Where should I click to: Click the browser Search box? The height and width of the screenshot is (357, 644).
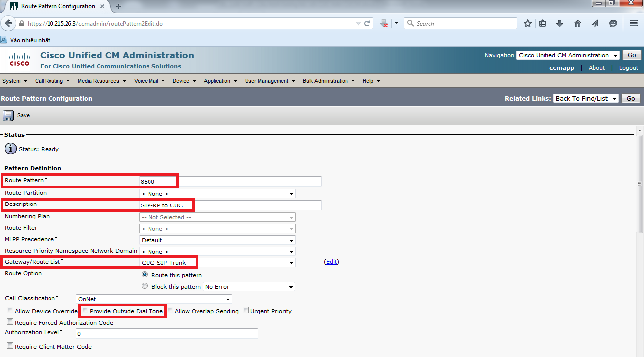click(x=460, y=23)
